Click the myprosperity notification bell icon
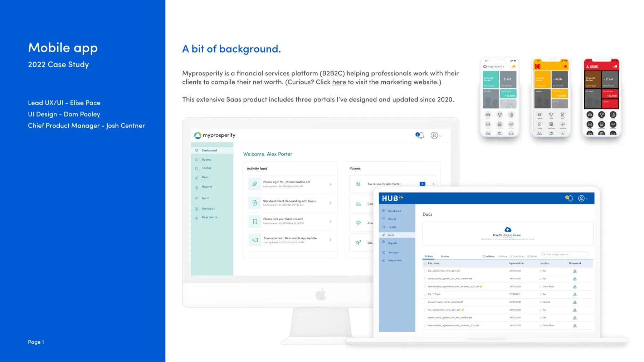Image resolution: width=644 pixels, height=362 pixels. click(x=420, y=136)
